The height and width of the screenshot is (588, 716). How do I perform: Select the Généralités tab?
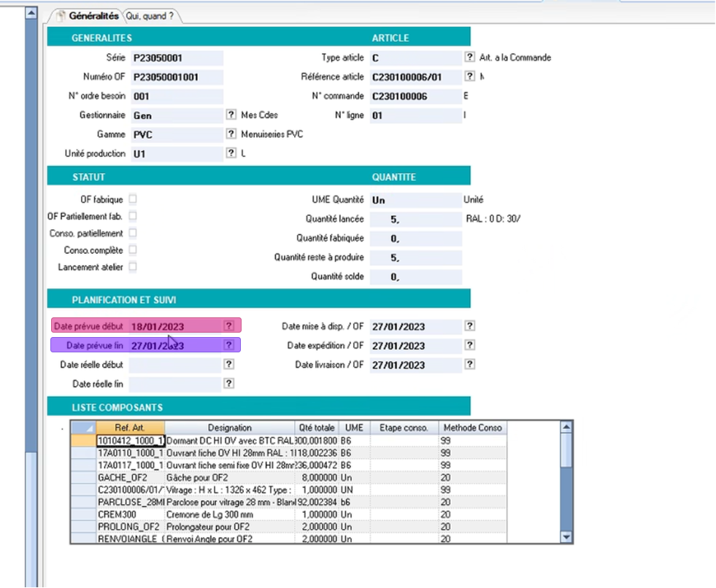pyautogui.click(x=93, y=16)
